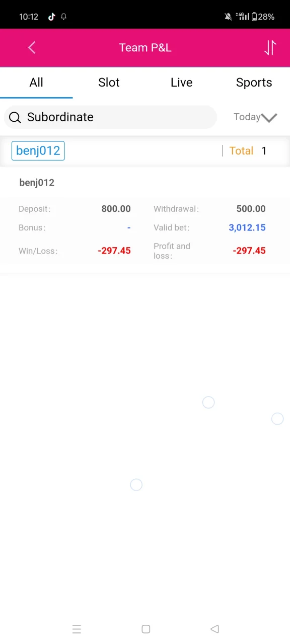
Task: Tap the battery indicator in the status bar
Action: 254,17
